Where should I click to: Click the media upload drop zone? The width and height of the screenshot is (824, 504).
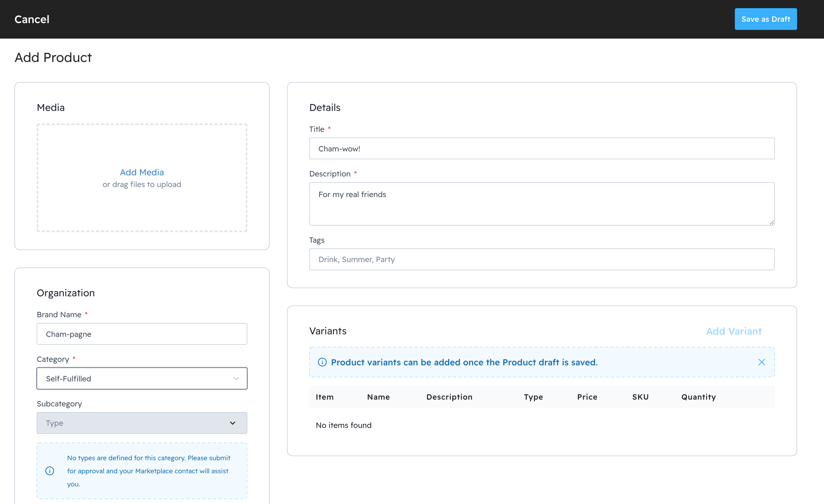[142, 207]
